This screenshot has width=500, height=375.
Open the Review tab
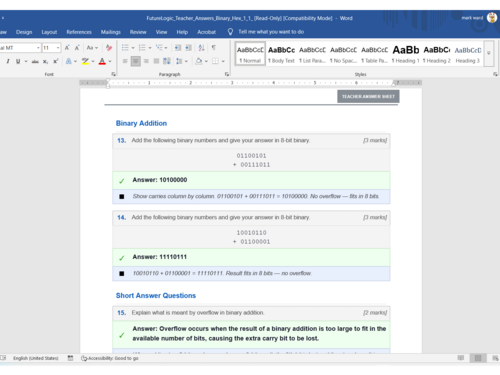pyautogui.click(x=138, y=32)
